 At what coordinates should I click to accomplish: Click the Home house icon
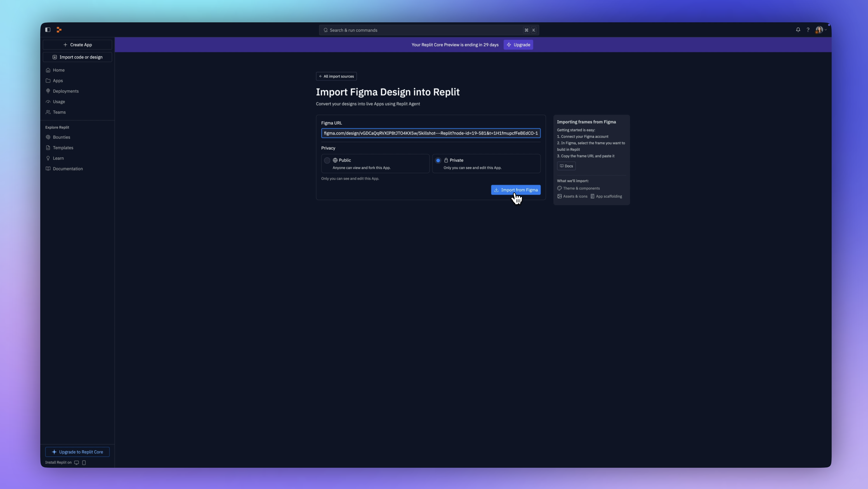[48, 70]
